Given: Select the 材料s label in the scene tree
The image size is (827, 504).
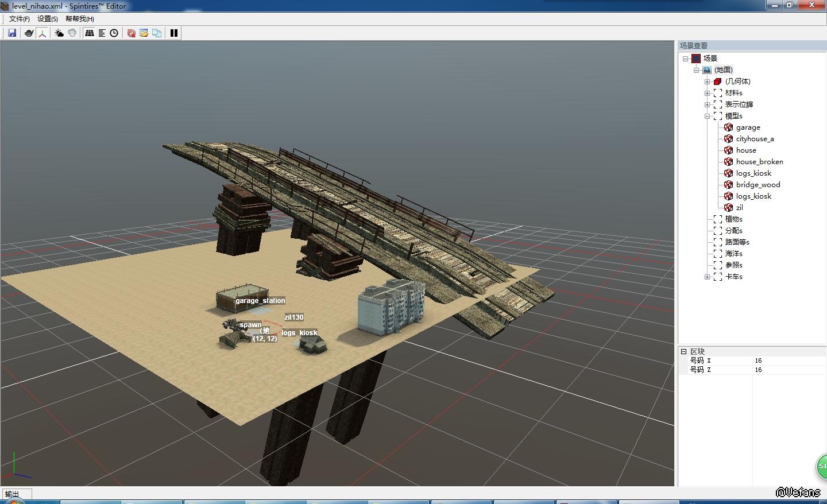Looking at the screenshot, I should [x=733, y=93].
